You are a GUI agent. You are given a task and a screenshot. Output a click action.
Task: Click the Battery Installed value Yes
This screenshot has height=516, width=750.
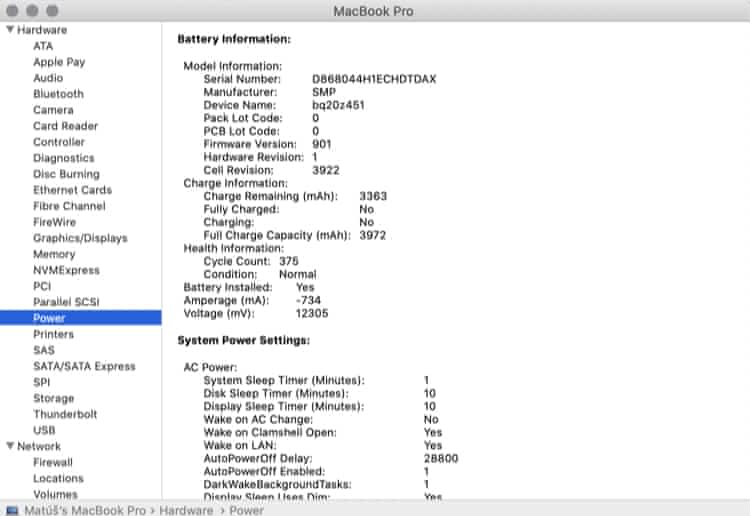pos(305,287)
